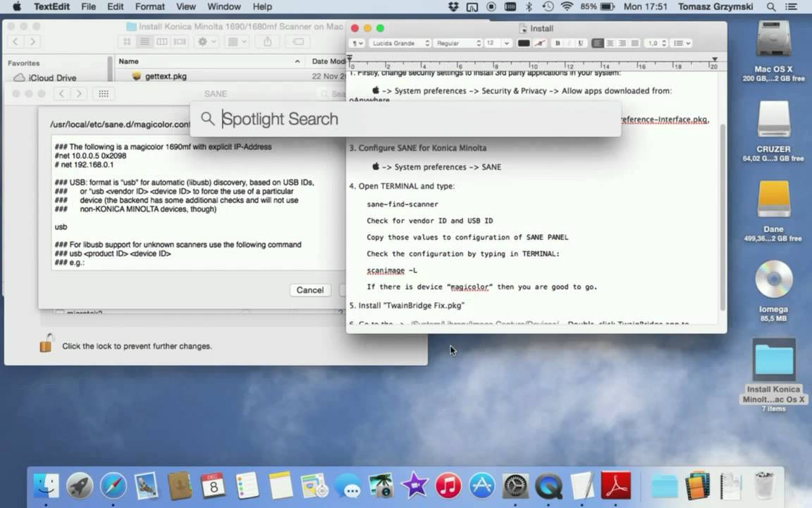The width and height of the screenshot is (812, 508).
Task: Go forward in the SANE preferences window
Action: [x=79, y=93]
